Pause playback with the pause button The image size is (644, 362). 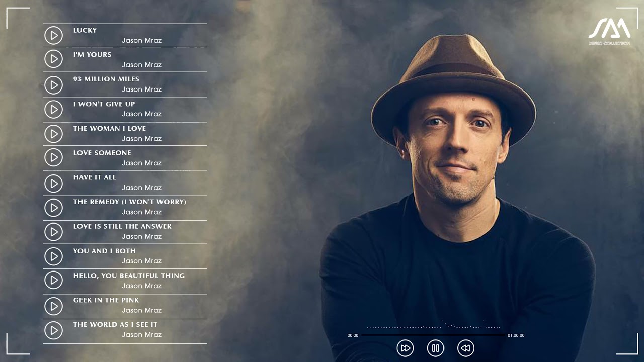tap(436, 348)
